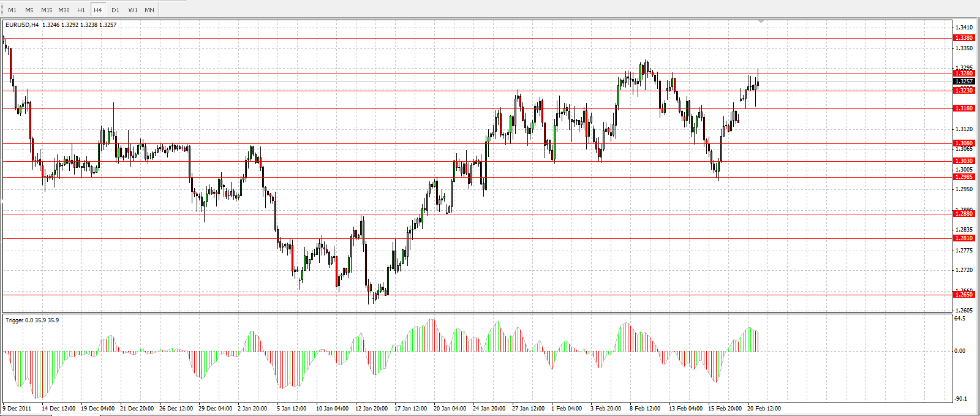The image size is (980, 416).
Task: Switch chart to W1 weekly timeframe
Action: [x=133, y=10]
